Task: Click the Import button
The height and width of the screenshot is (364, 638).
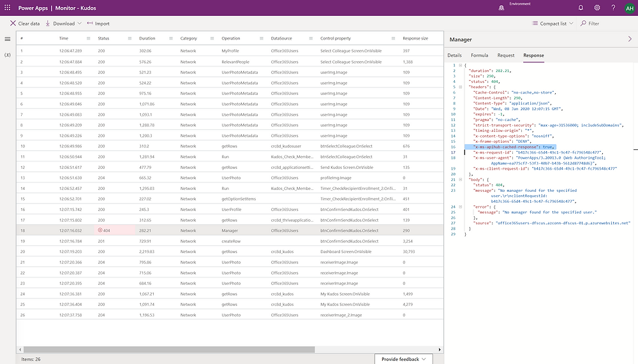Action: coord(98,24)
